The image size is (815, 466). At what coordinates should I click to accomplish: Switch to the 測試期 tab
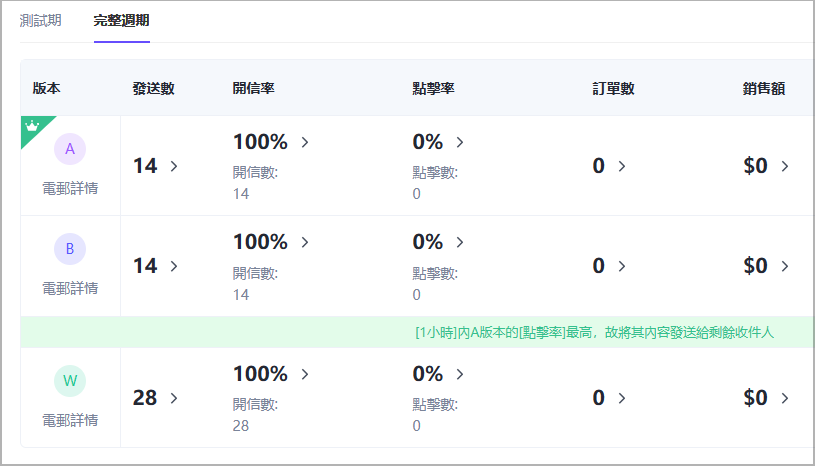click(x=40, y=21)
